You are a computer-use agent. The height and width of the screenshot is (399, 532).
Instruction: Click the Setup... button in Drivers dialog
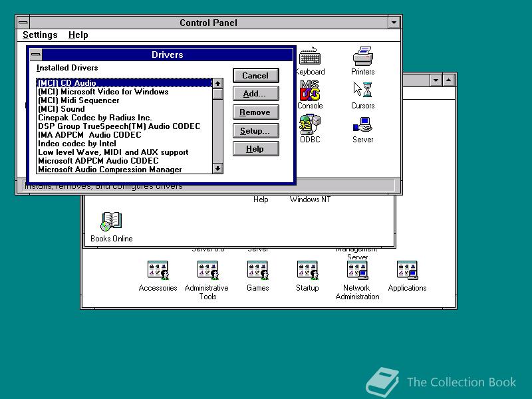(256, 130)
